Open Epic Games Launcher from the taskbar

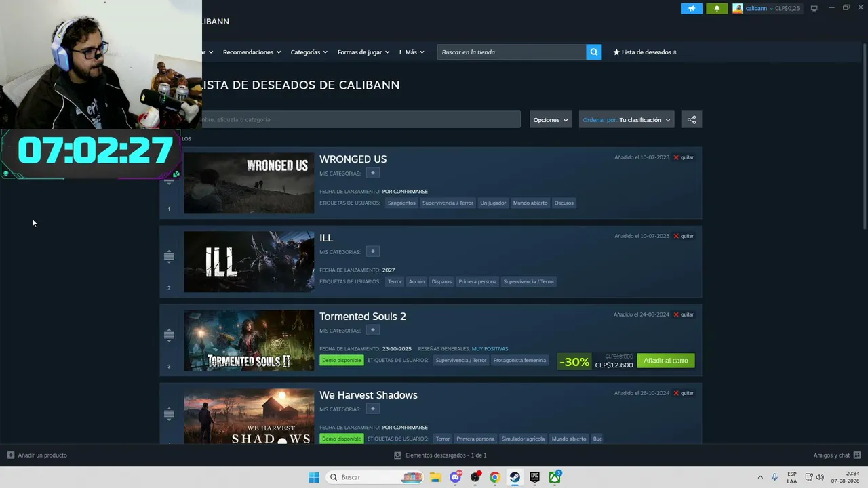click(534, 477)
